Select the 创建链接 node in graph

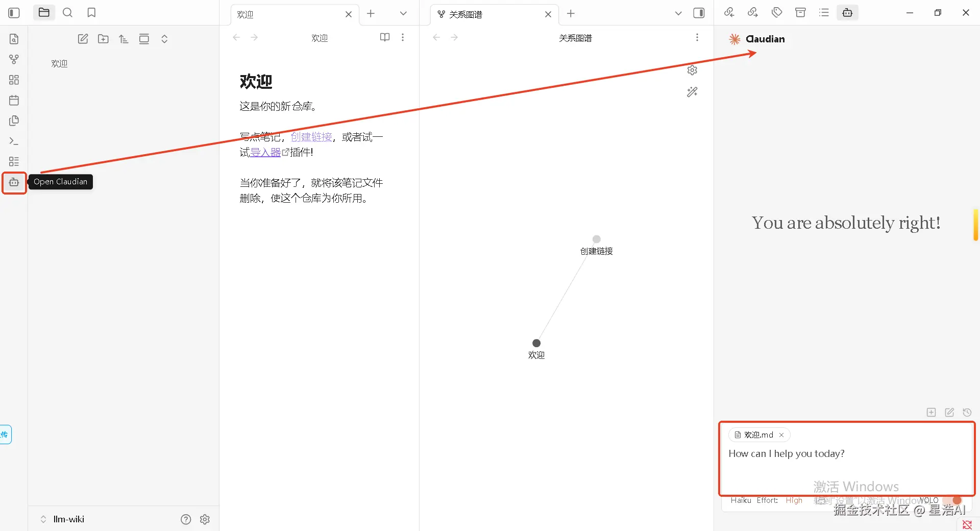point(596,239)
